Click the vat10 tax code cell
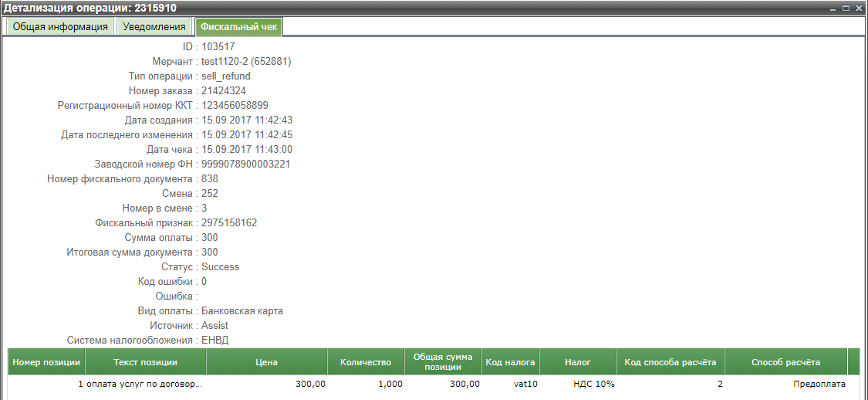The image size is (868, 400). [525, 384]
